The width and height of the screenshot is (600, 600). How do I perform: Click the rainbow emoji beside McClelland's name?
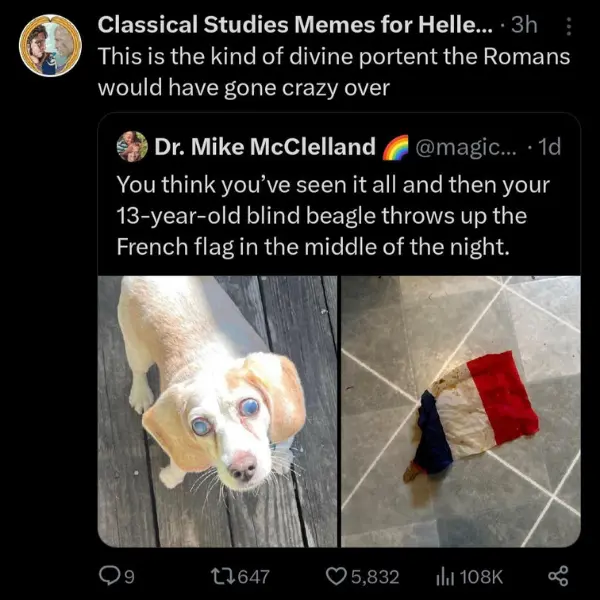coord(396,148)
